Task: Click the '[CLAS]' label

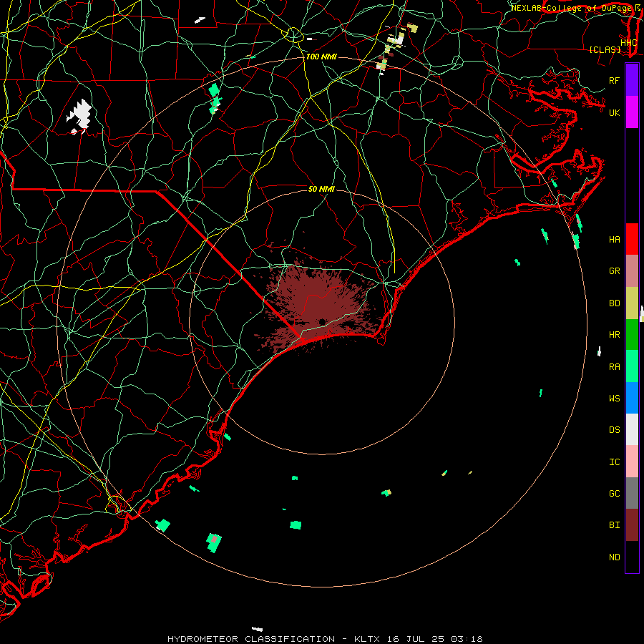Action: [605, 49]
